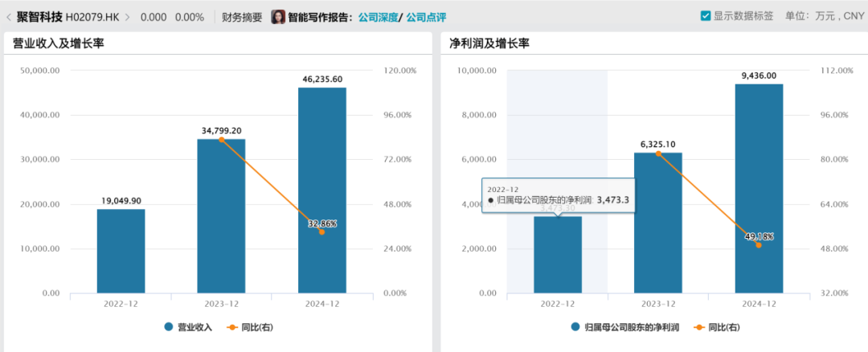This screenshot has width=868, height=352.
Task: Click the 2023-12 revenue growth line marker
Action: [221, 140]
